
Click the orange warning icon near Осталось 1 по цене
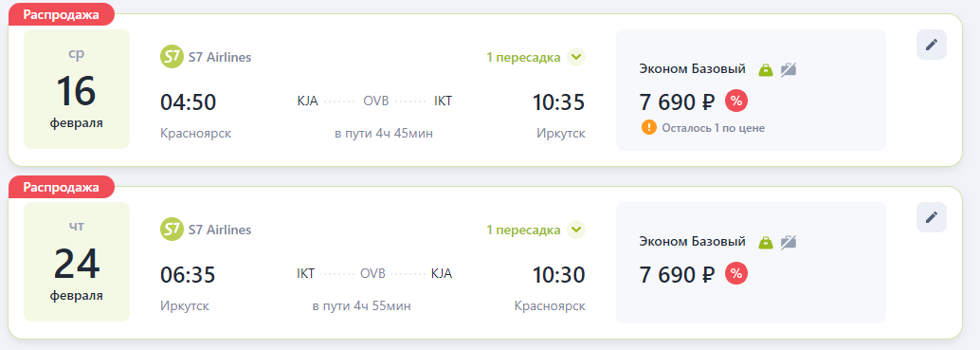click(x=648, y=127)
